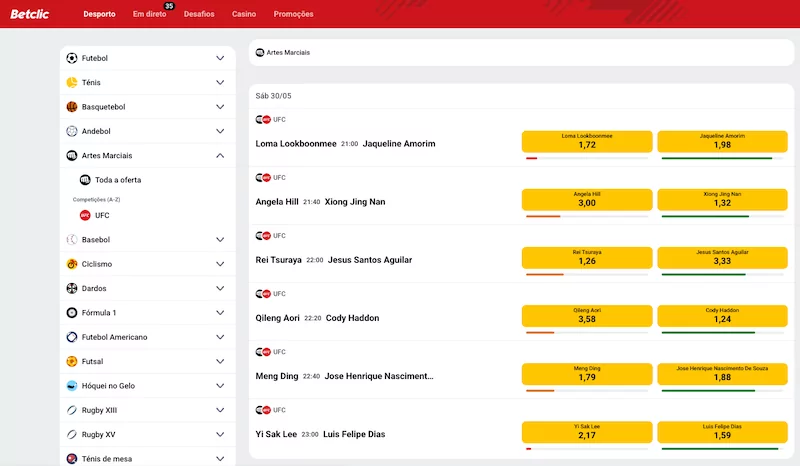Click green bet-share bar under Cody Haddon

(x=708, y=333)
